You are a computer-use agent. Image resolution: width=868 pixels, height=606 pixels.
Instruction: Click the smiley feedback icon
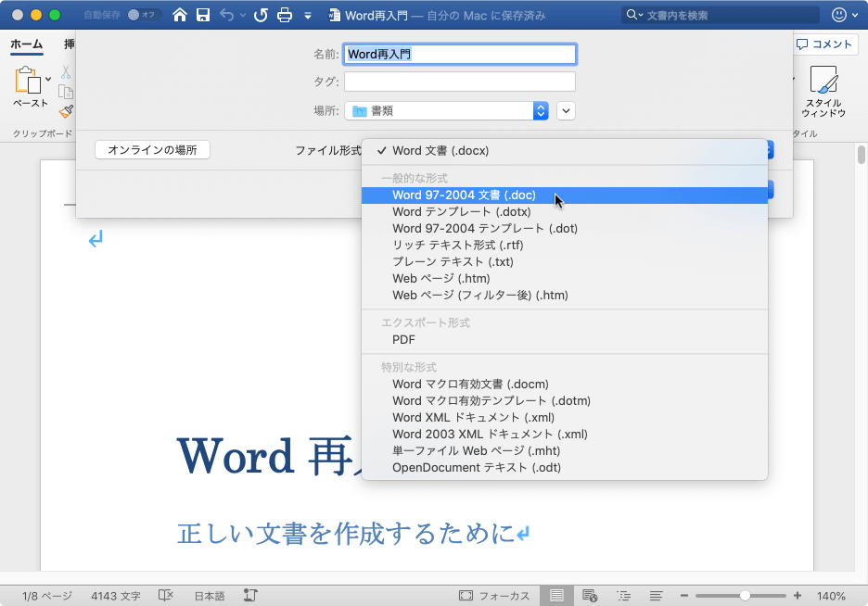point(839,15)
